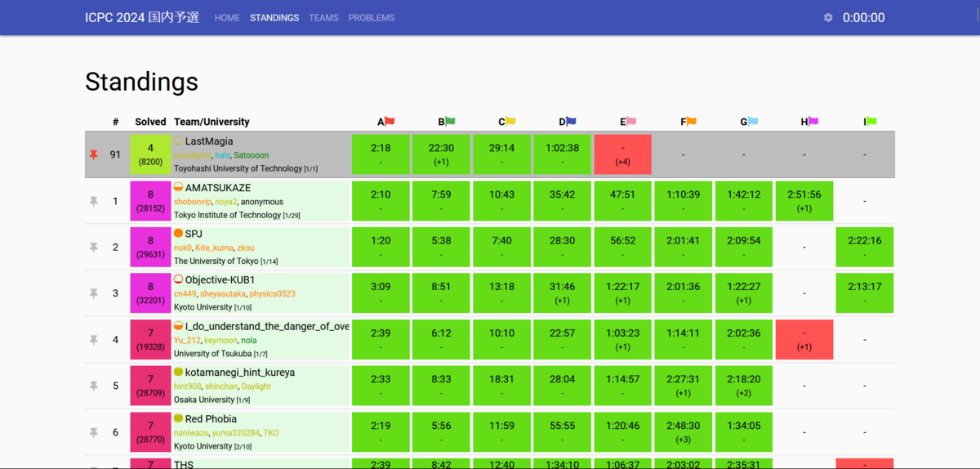The height and width of the screenshot is (469, 980).
Task: Click the AMATSUKAZE rating circle icon
Action: (179, 187)
